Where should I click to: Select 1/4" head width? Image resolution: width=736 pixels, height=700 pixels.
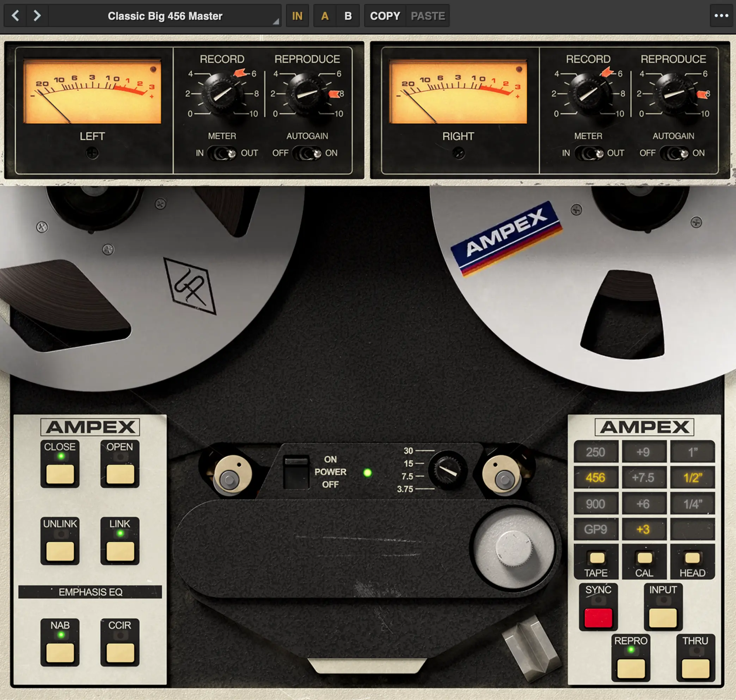click(693, 504)
